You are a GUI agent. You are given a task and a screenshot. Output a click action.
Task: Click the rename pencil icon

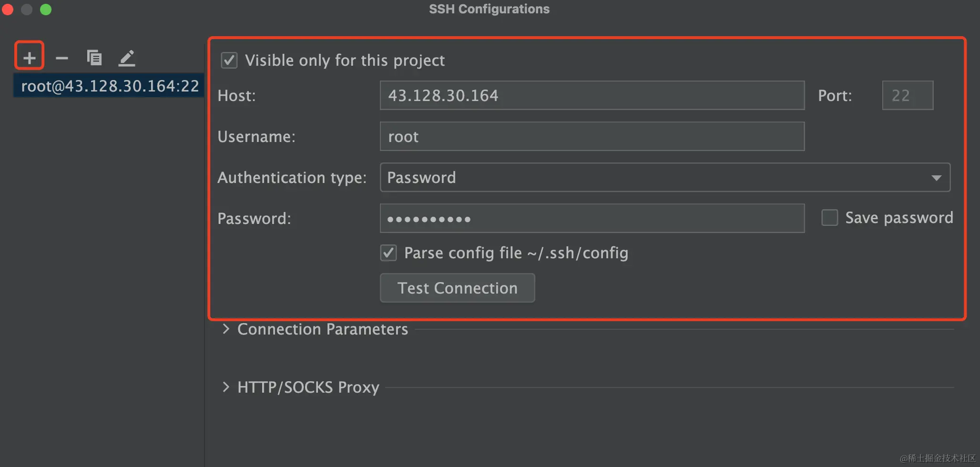127,58
